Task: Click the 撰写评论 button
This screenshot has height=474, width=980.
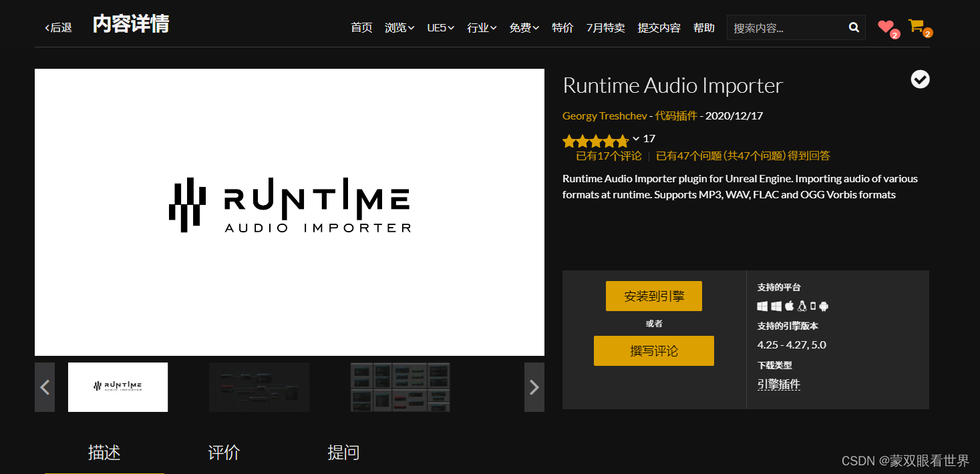Action: point(654,350)
